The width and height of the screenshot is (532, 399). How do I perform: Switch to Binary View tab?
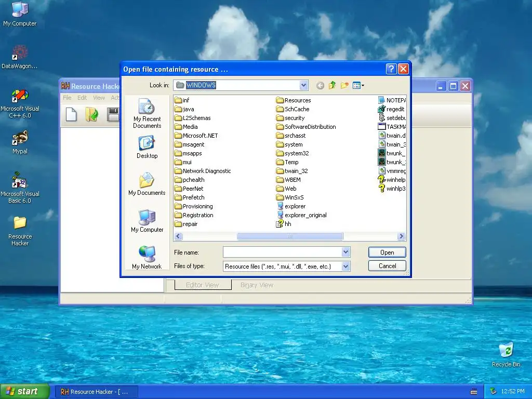[x=257, y=285]
